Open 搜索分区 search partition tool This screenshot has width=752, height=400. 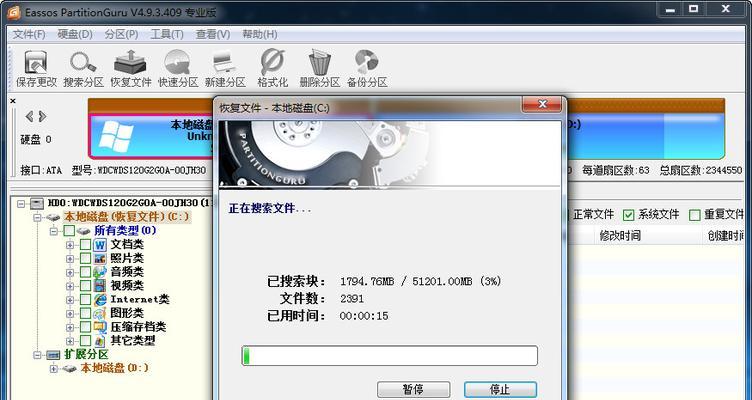point(83,69)
